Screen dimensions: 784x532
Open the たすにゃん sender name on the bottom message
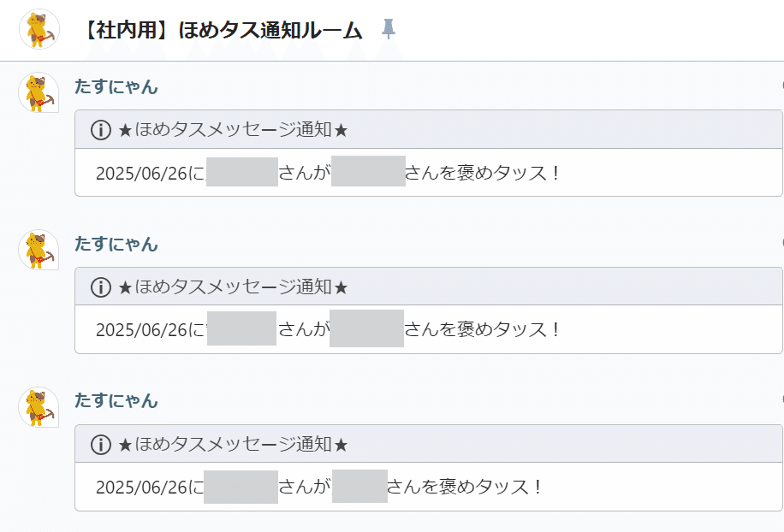[x=116, y=400]
